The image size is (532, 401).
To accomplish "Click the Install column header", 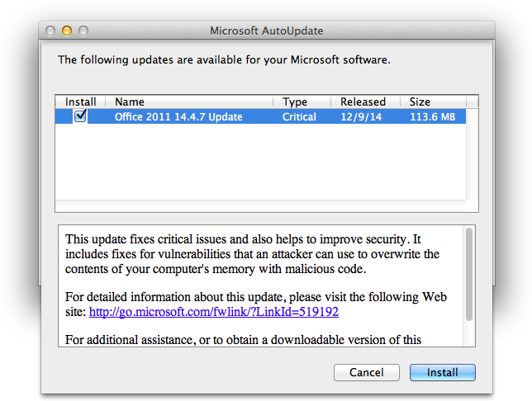I will tap(80, 102).
